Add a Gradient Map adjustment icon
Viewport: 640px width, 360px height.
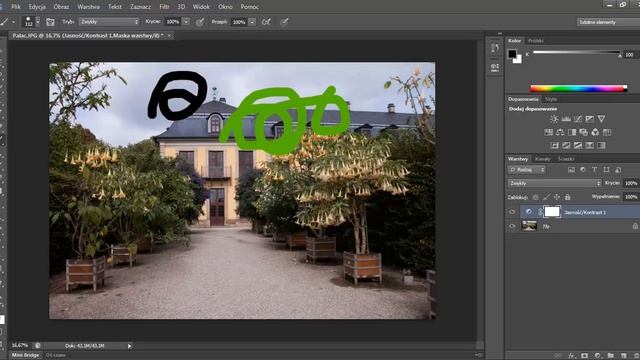[601, 145]
